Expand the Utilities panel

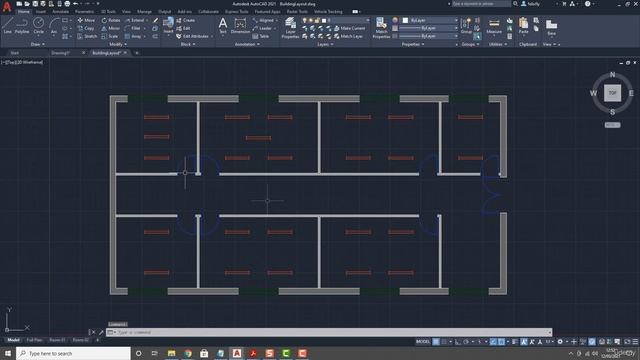497,44
